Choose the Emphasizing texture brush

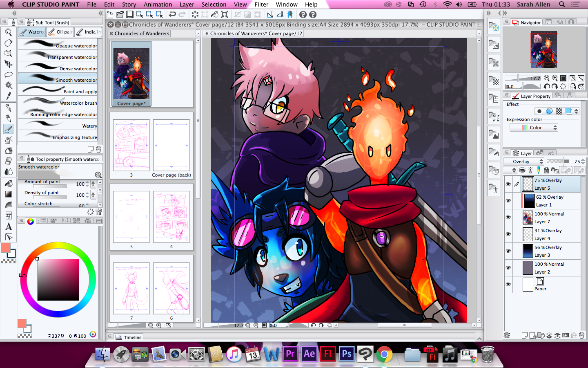tap(58, 135)
